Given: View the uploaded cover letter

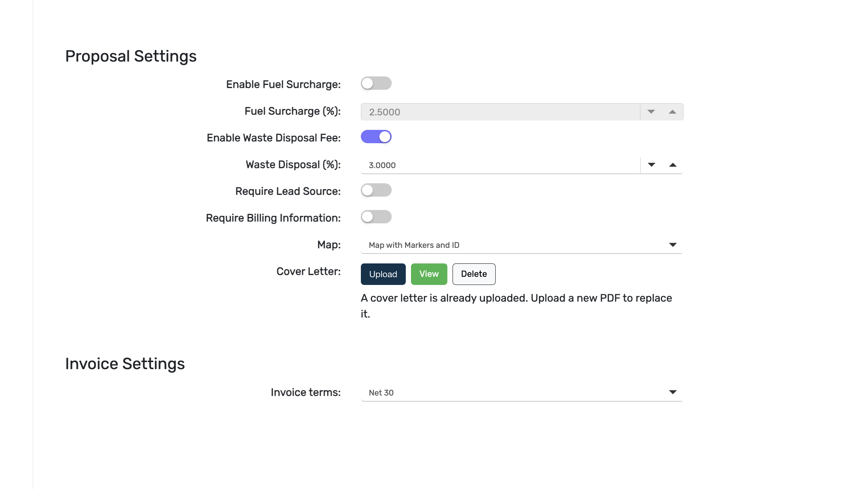Looking at the screenshot, I should (x=429, y=274).
